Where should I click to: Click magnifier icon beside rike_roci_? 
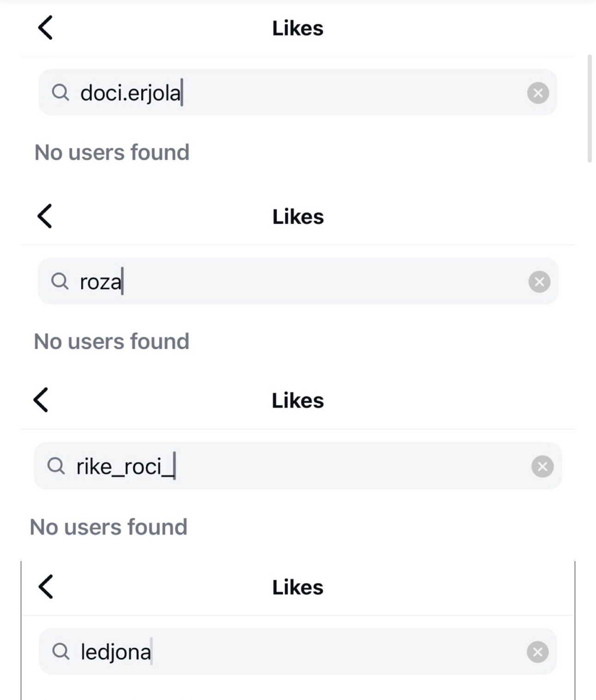tap(56, 466)
